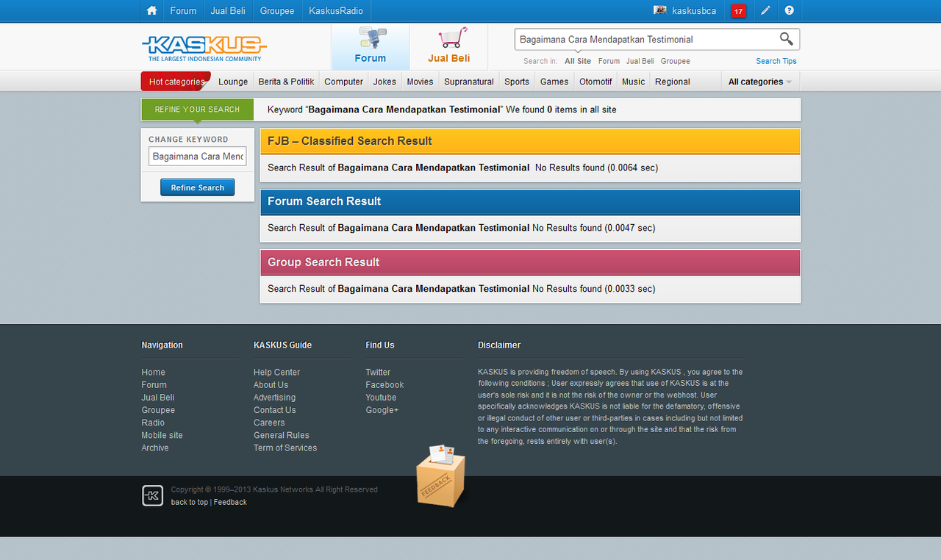Open the Help Center link

coord(277,373)
